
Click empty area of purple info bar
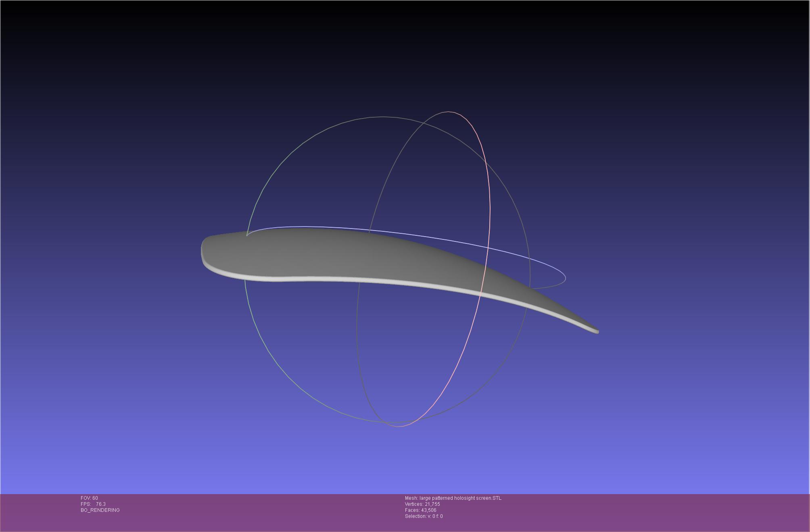click(x=645, y=512)
